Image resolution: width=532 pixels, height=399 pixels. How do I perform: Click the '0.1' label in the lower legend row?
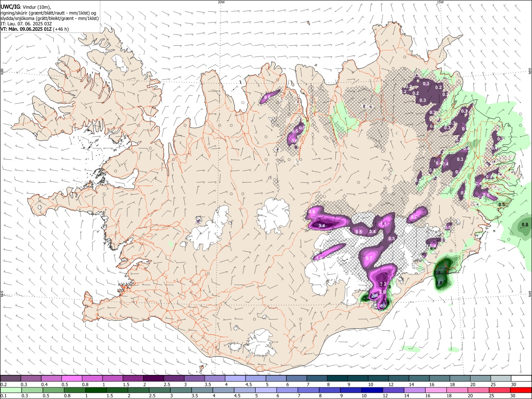point(3,396)
